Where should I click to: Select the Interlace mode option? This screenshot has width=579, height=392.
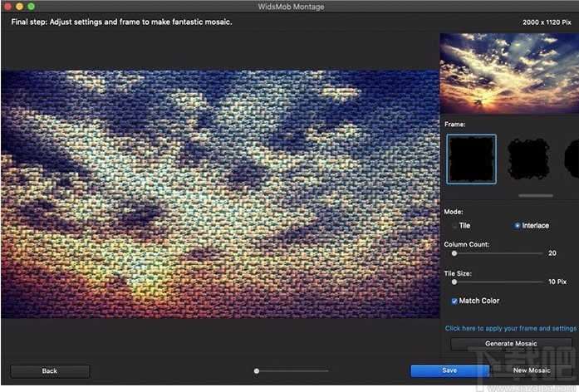pos(518,225)
